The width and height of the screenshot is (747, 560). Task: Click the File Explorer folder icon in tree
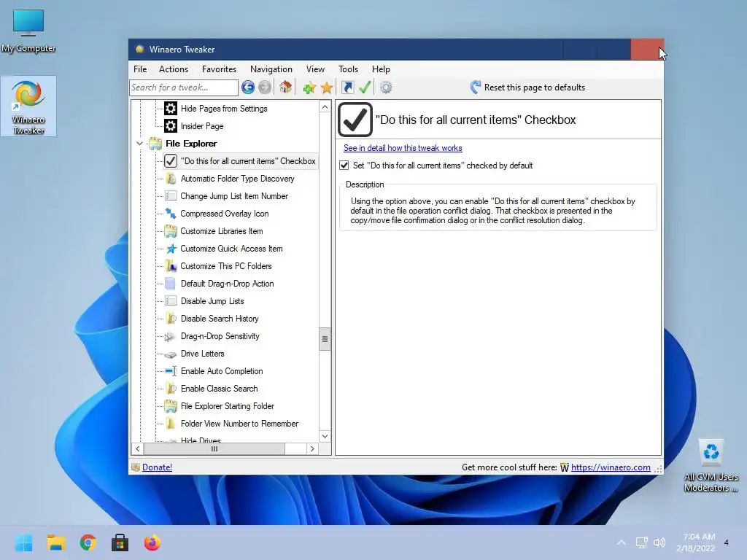155,144
